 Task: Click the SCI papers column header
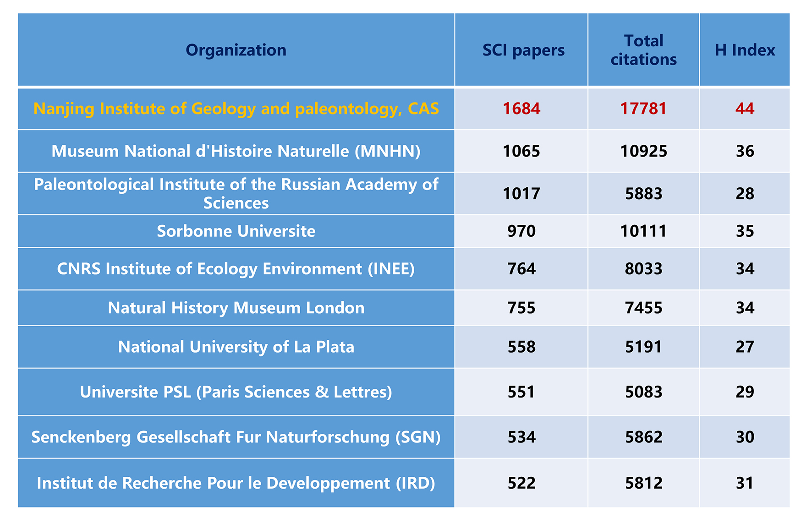pos(523,50)
